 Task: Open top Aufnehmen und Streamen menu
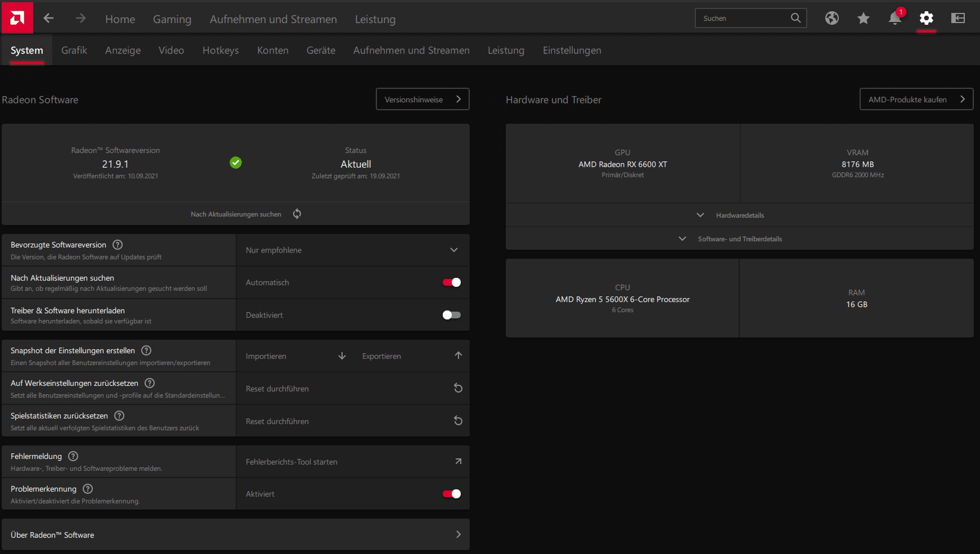tap(273, 19)
